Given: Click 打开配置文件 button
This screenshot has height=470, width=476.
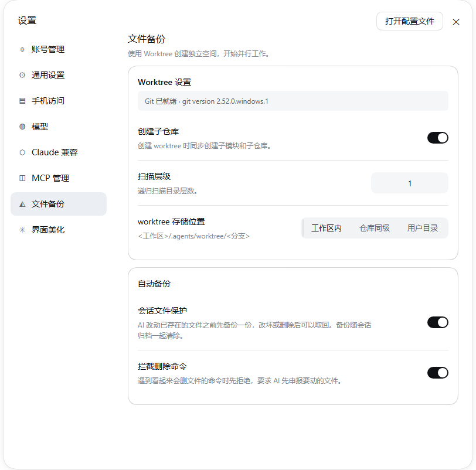Looking at the screenshot, I should click(x=410, y=21).
